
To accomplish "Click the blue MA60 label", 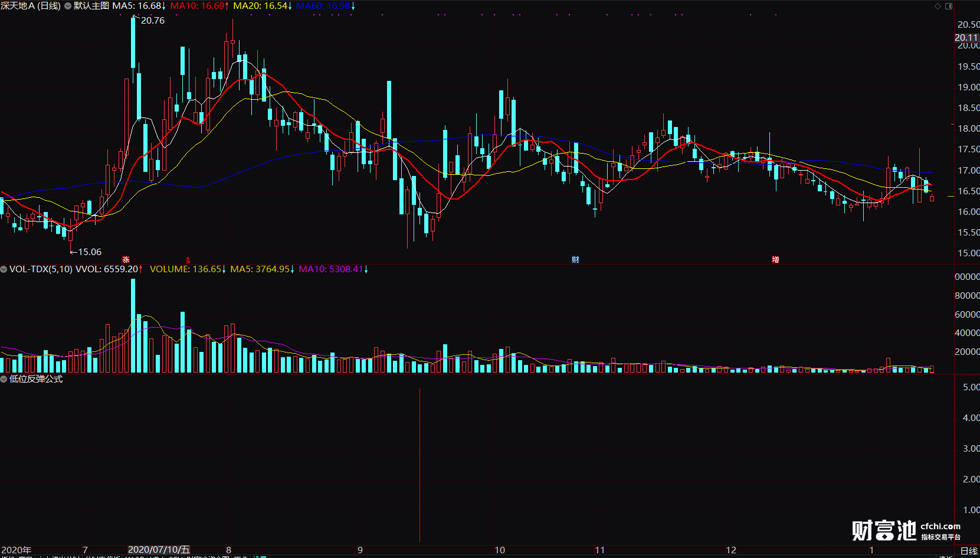I will coord(326,6).
